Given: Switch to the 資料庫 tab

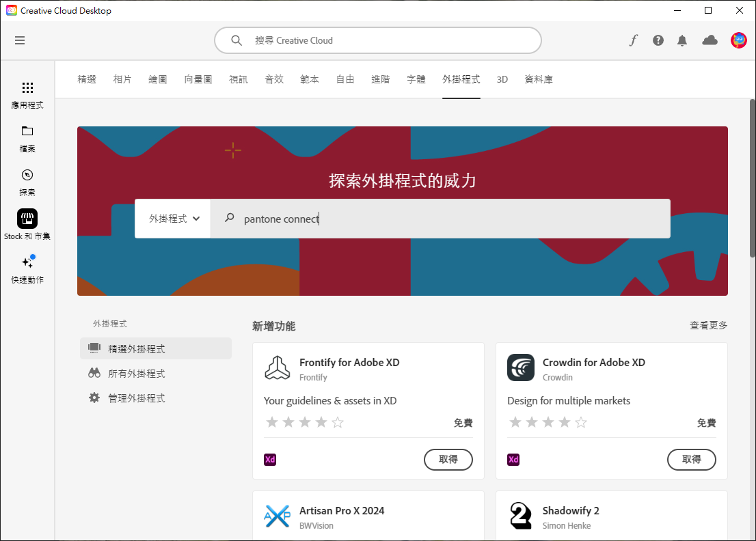Looking at the screenshot, I should click(x=539, y=79).
